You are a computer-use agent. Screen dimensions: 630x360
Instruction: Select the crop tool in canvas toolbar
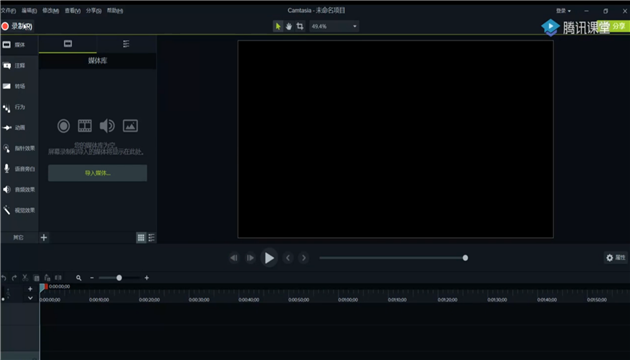pos(300,26)
